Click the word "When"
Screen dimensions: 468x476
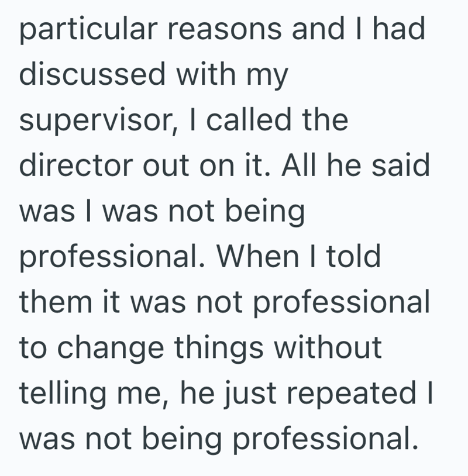click(262, 258)
